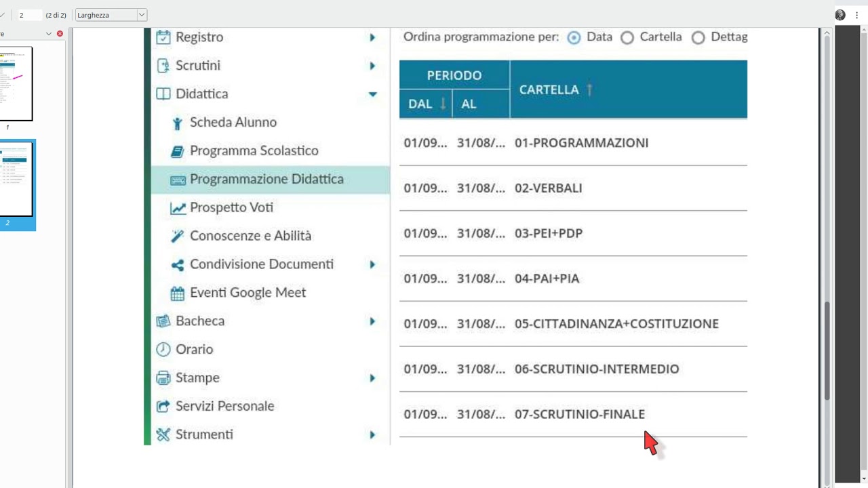
Task: Click the Conoscenze e Abilità wand icon
Action: pyautogui.click(x=178, y=237)
